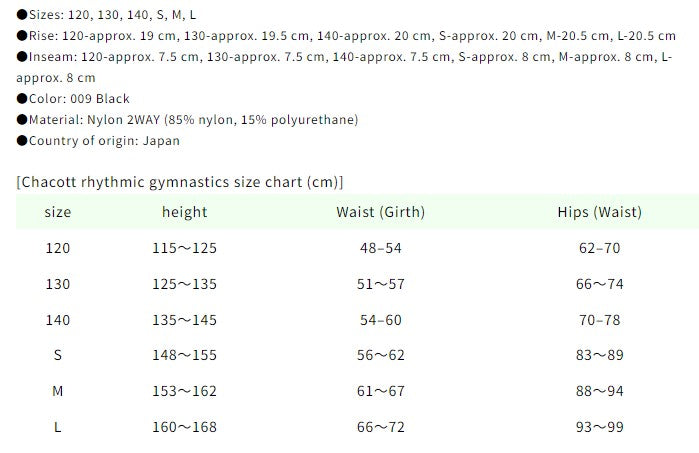The image size is (699, 453).
Task: Click the waist value 61～67
Action: [381, 391]
